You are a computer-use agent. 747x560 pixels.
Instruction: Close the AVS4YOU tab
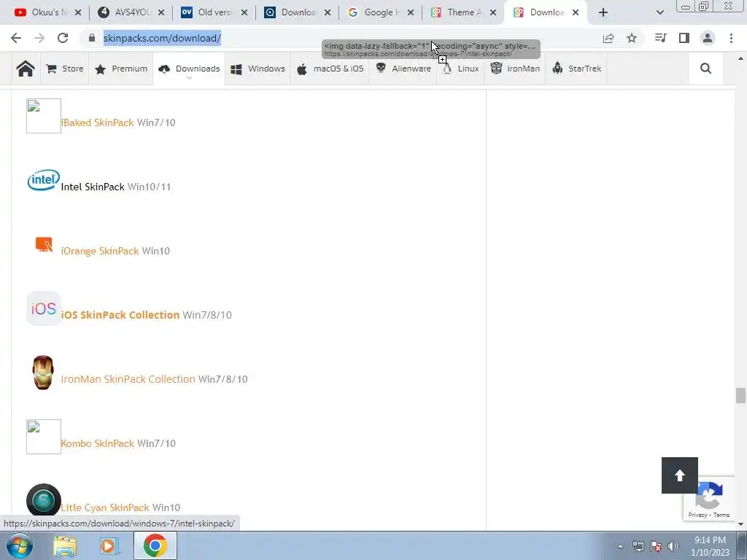[x=161, y=12]
